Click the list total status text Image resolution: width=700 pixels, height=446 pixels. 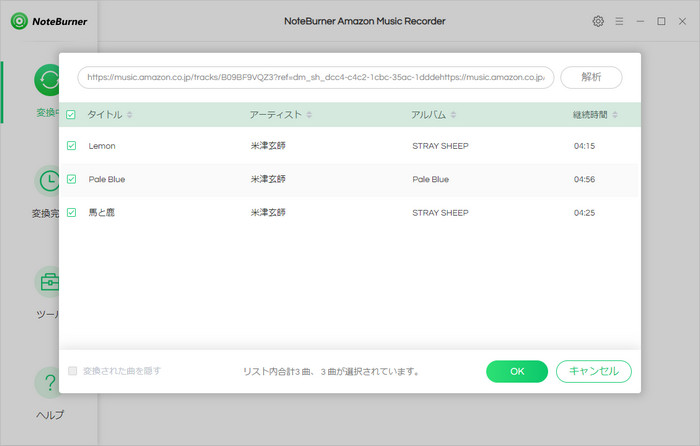[331, 371]
